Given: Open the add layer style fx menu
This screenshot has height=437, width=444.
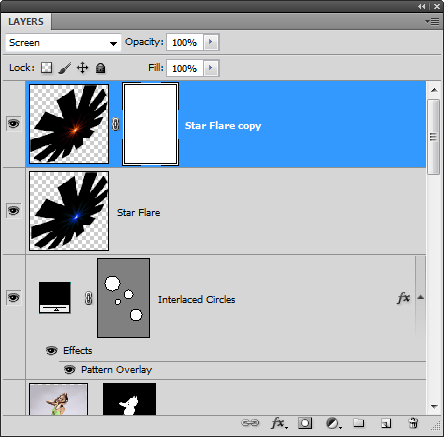Looking at the screenshot, I should (279, 423).
